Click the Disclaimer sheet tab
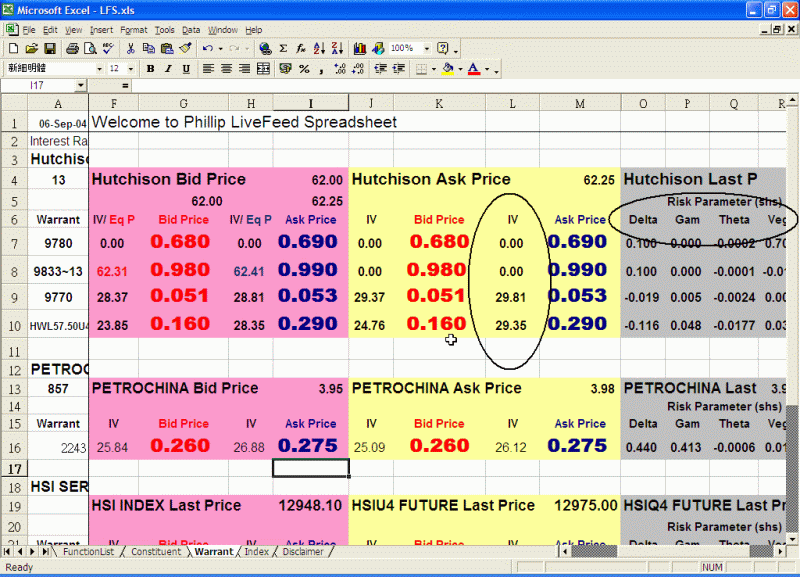Image resolution: width=800 pixels, height=577 pixels. pyautogui.click(x=303, y=552)
